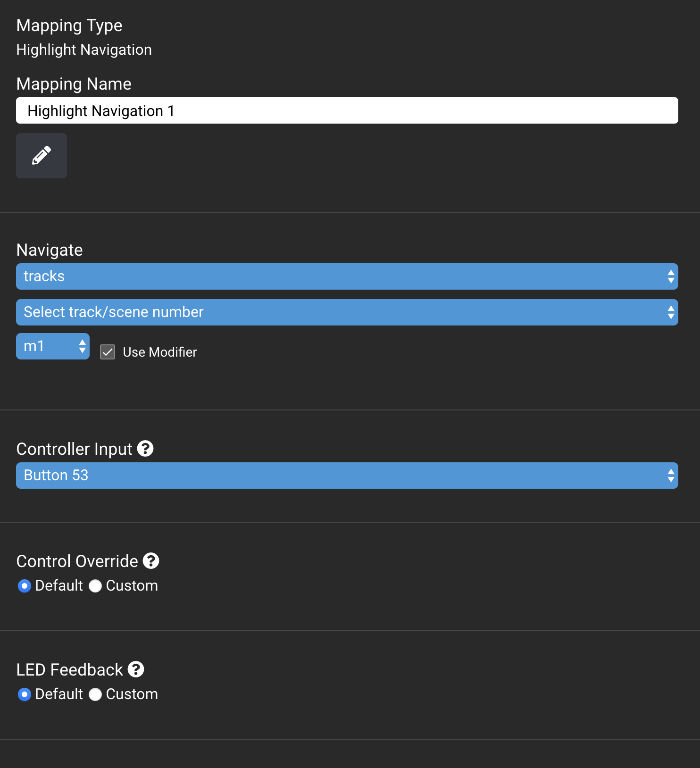Click the LED Feedback heading text
Viewport: 700px width, 768px height.
point(70,670)
